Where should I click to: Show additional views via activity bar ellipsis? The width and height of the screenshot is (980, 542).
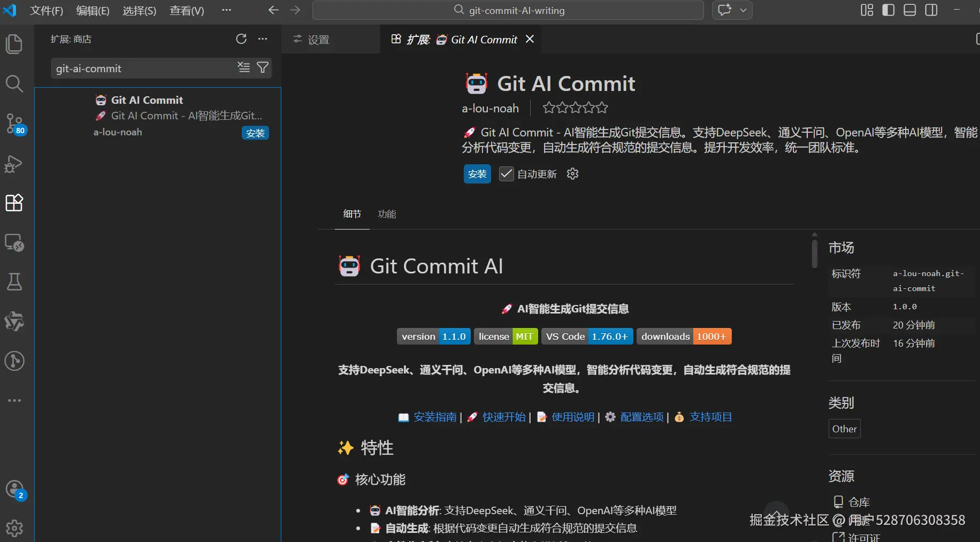(14, 400)
